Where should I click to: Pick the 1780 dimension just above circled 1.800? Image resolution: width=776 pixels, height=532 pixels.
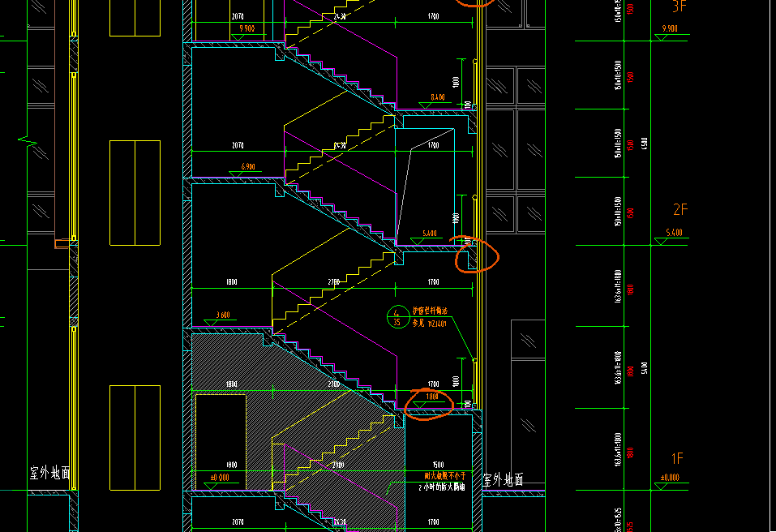click(433, 384)
